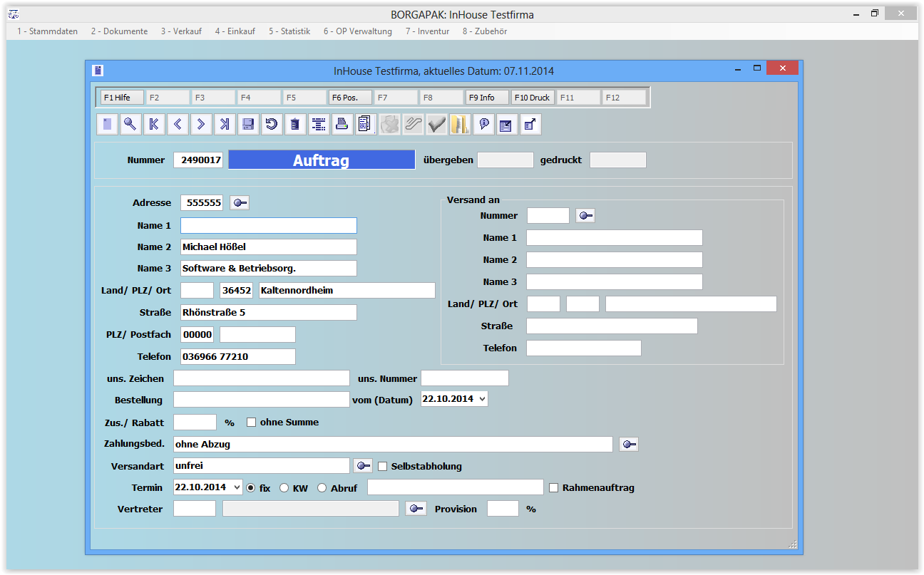Select the KW radio button

pos(284,488)
